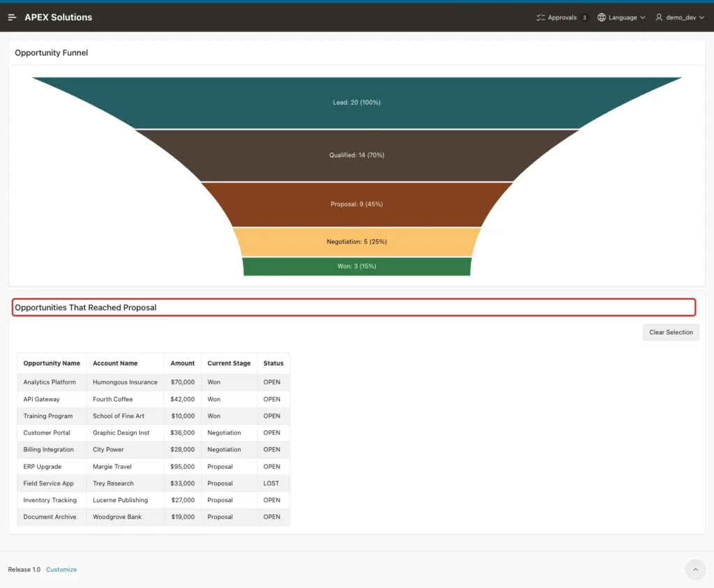Click the Approvals count badge 3
This screenshot has width=714, height=588.
[x=584, y=17]
